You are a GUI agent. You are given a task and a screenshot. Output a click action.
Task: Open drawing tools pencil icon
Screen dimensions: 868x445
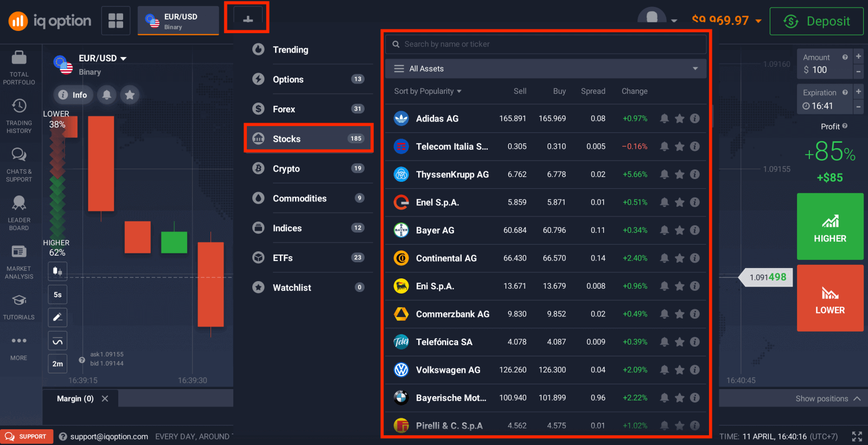coord(58,317)
